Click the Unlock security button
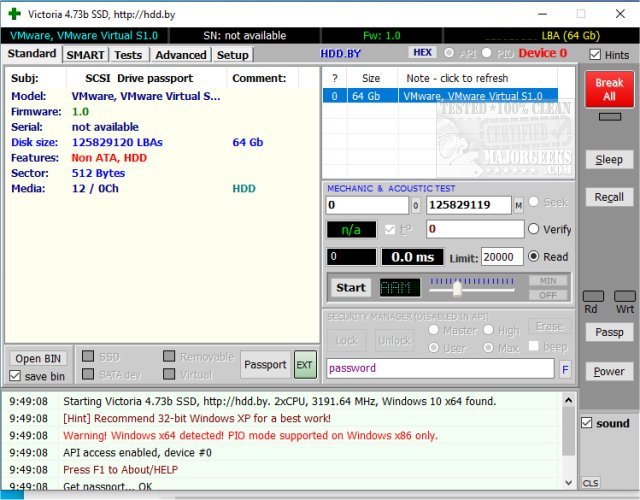Image resolution: width=640 pixels, height=500 pixels. [394, 340]
